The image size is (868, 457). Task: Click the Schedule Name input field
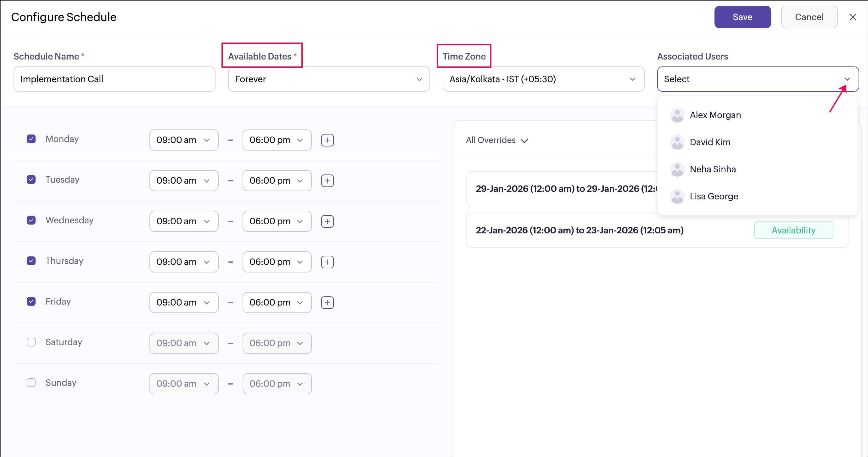coord(114,79)
